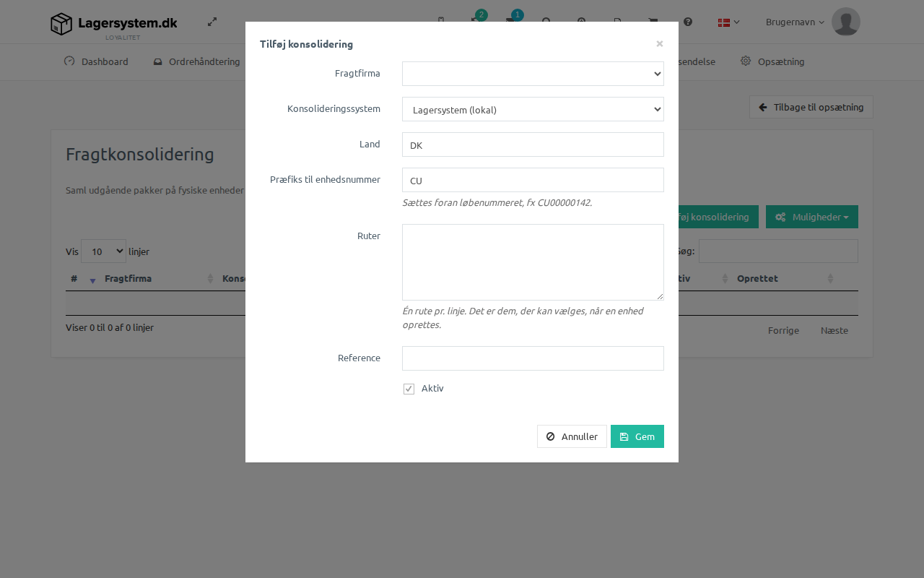
Task: Click the Lagersystem.dk logo
Action: tap(114, 25)
